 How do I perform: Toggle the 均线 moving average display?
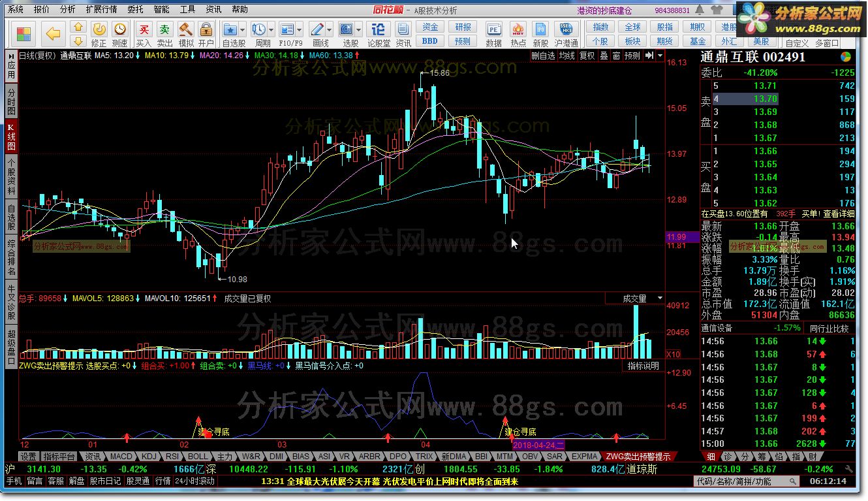[567, 56]
